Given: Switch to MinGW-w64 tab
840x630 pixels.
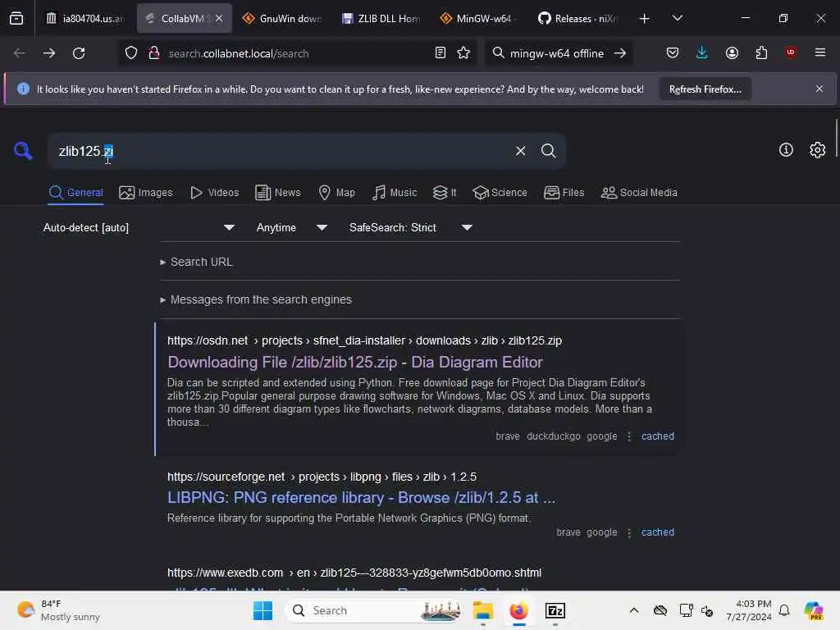Looking at the screenshot, I should (x=479, y=19).
